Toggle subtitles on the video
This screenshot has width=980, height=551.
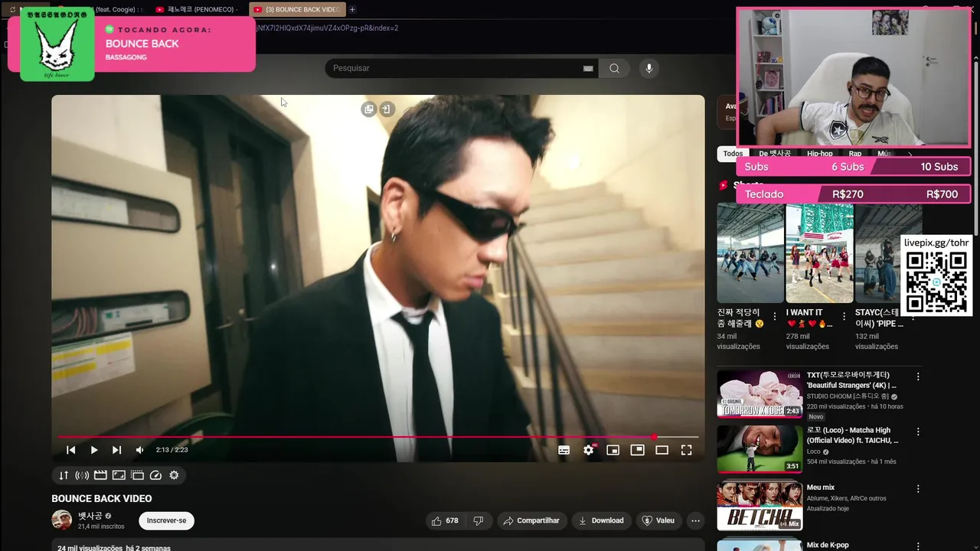click(x=564, y=450)
